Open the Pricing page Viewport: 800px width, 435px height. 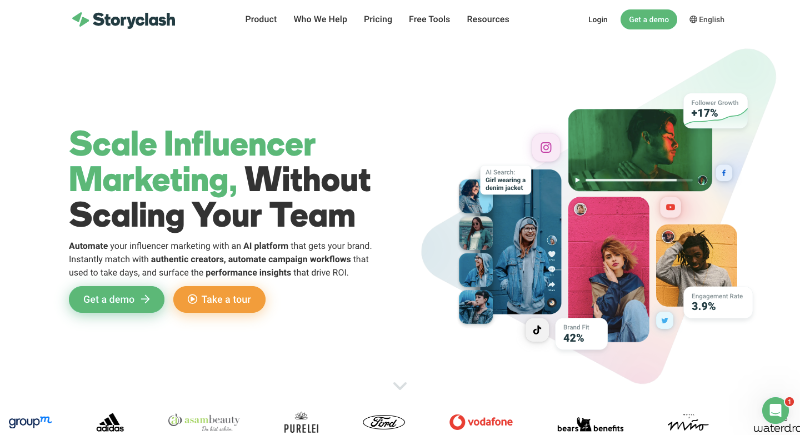click(378, 19)
